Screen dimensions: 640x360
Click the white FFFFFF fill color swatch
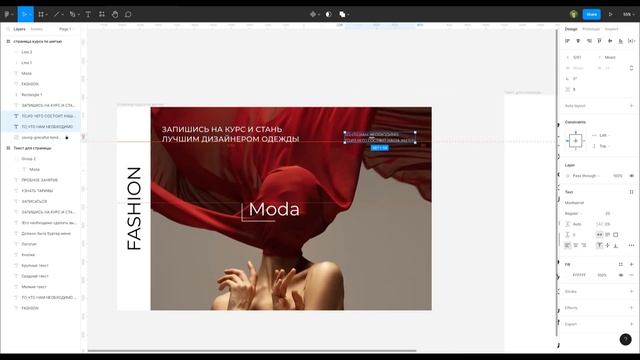tap(568, 275)
